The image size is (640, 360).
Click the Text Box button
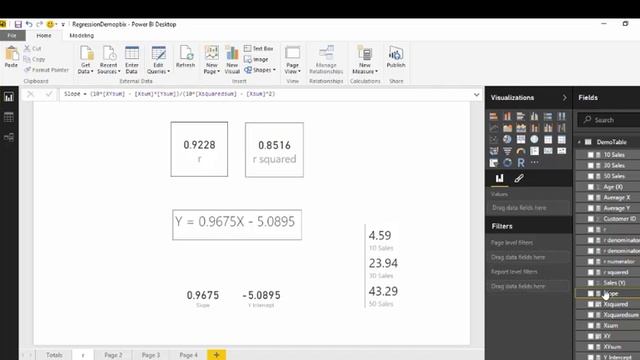click(258, 49)
